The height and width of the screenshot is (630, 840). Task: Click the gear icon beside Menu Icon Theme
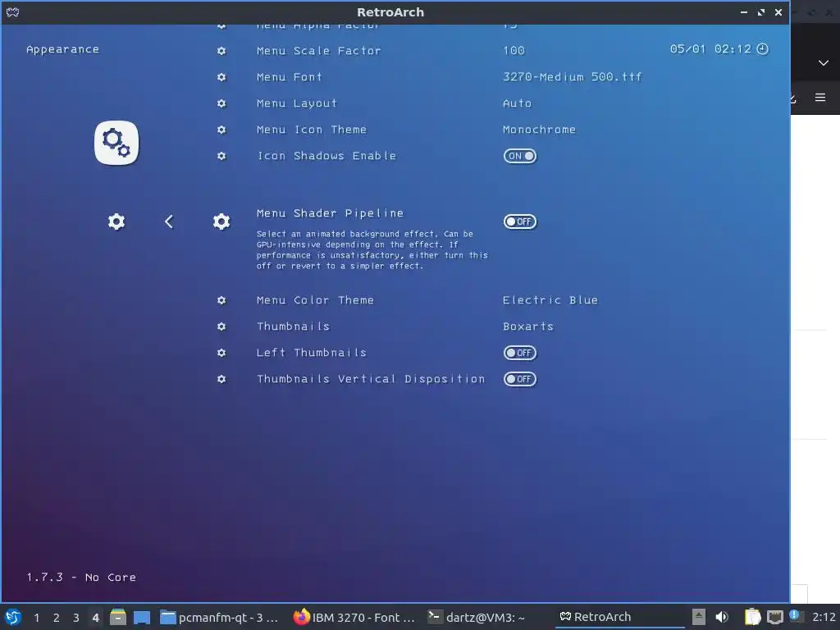pos(221,130)
